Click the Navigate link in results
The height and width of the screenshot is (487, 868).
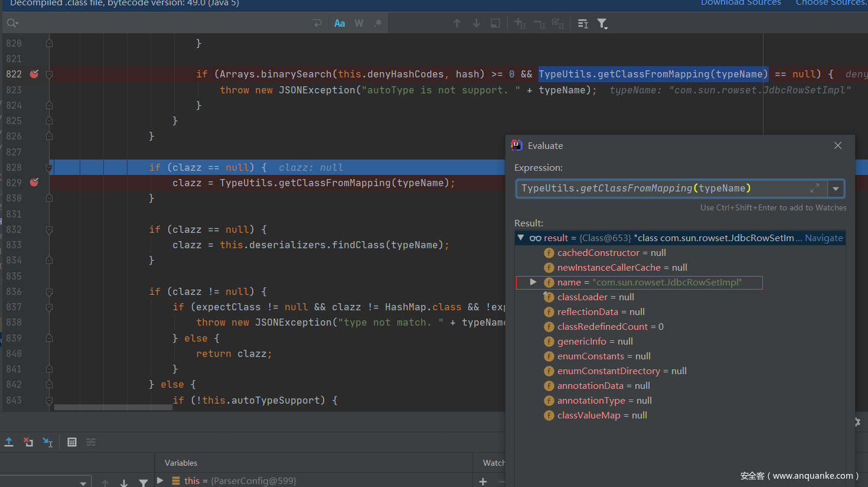coord(824,238)
